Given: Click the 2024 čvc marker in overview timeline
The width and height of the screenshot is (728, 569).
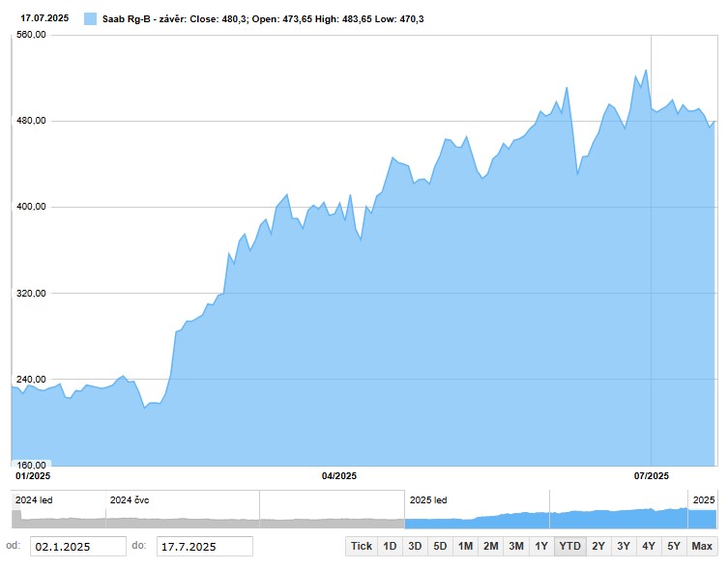Looking at the screenshot, I should [130, 500].
